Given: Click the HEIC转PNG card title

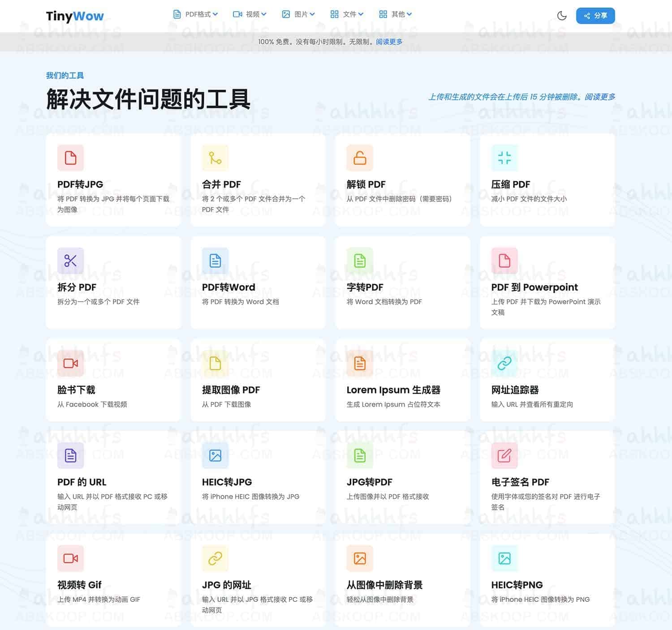Looking at the screenshot, I should (517, 585).
